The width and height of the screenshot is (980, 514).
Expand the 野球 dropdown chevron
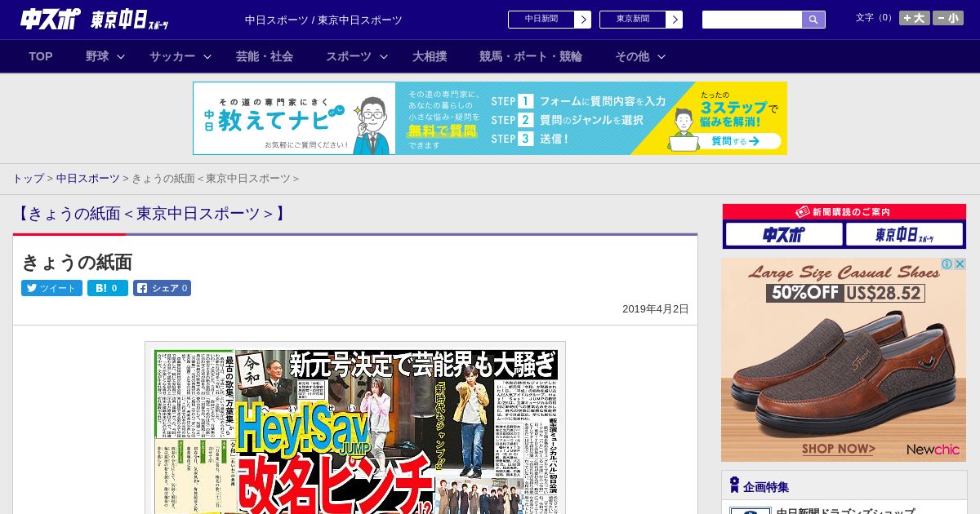click(x=121, y=56)
